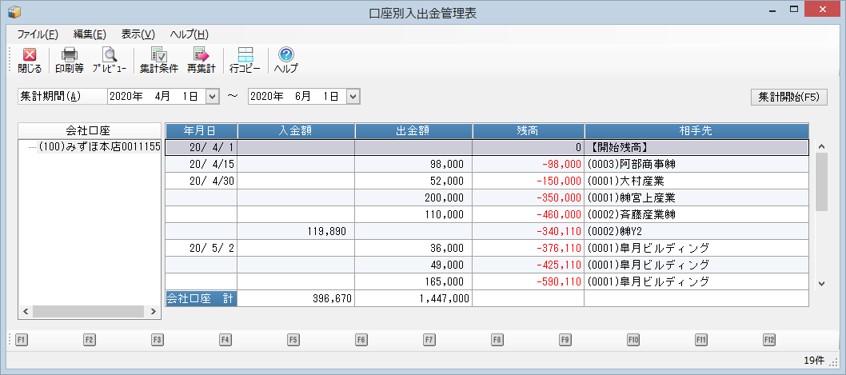Open the ファイル(F) menu
The image size is (846, 375).
coord(37,35)
